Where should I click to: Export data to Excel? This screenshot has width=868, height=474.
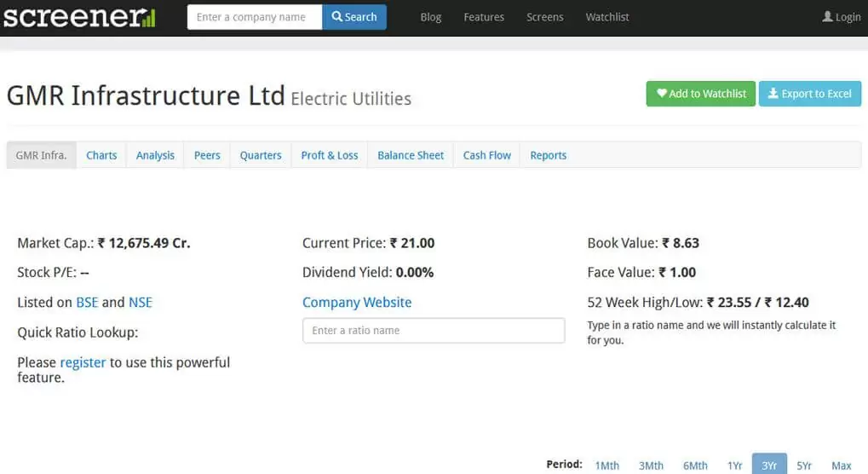coord(810,94)
